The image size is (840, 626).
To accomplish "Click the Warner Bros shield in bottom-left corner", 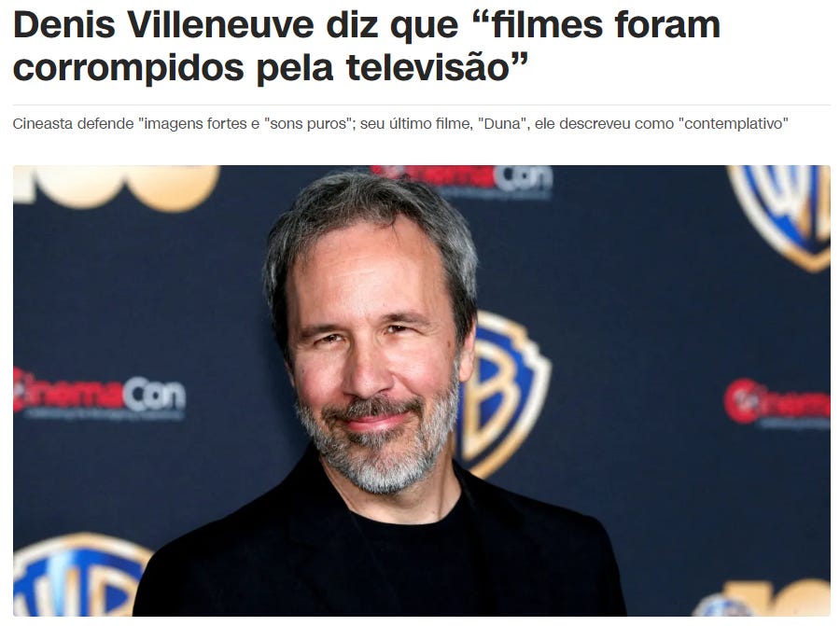I will click(78, 574).
